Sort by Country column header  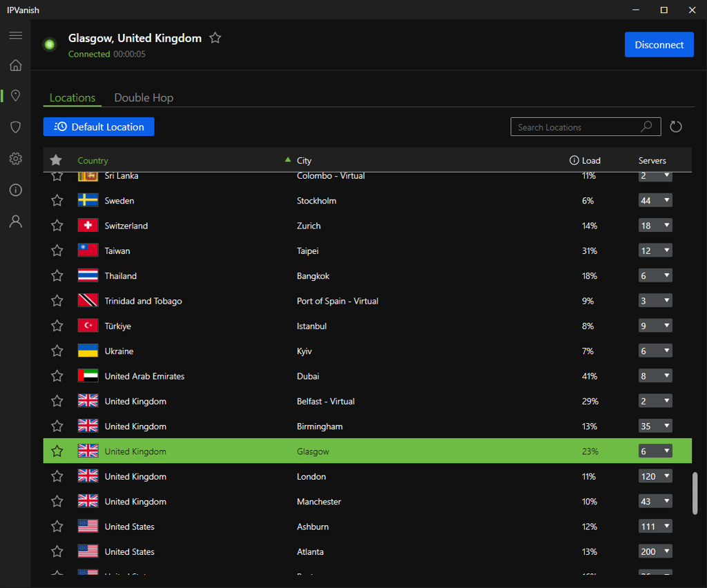93,160
